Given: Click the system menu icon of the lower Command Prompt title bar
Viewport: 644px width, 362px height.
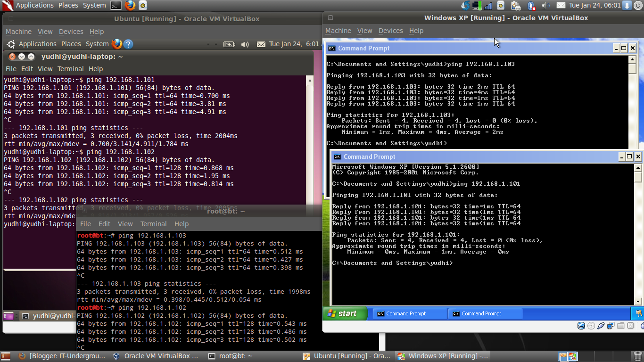Looking at the screenshot, I should [x=337, y=156].
